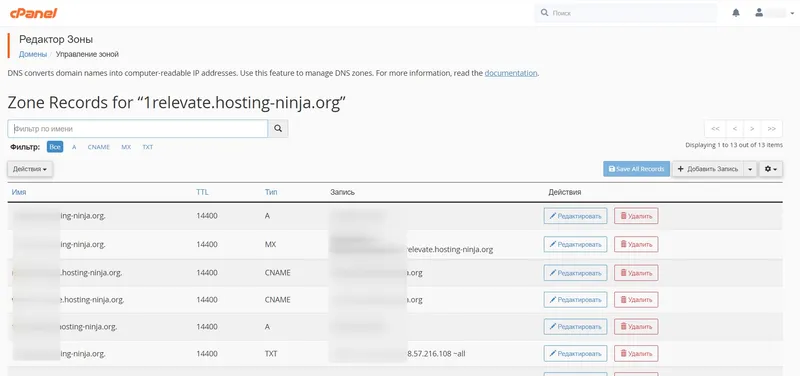800x376 pixels.
Task: Delete the MX record
Action: point(636,244)
